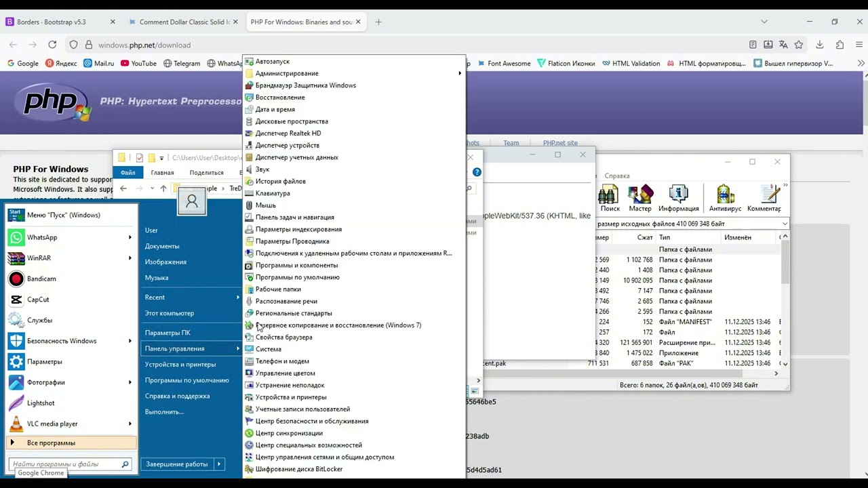Click the user account picture in Start menu
The image size is (868, 488).
(x=192, y=201)
